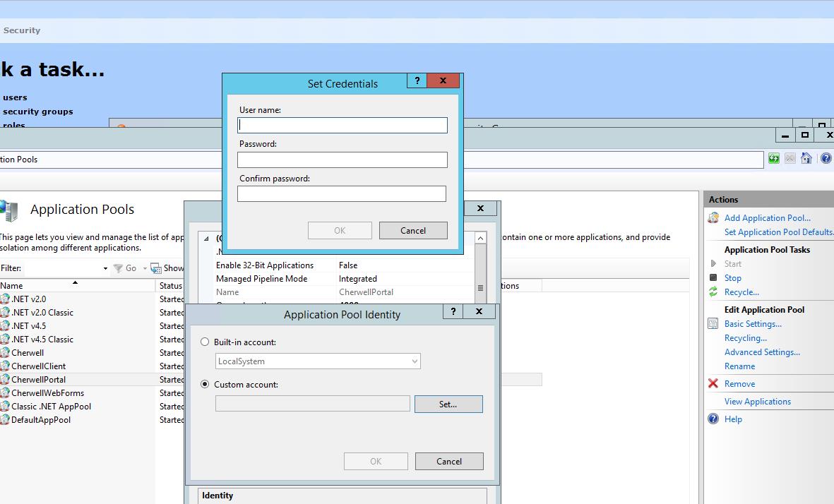
Task: Open Help via the question mark icon
Action: (x=713, y=419)
